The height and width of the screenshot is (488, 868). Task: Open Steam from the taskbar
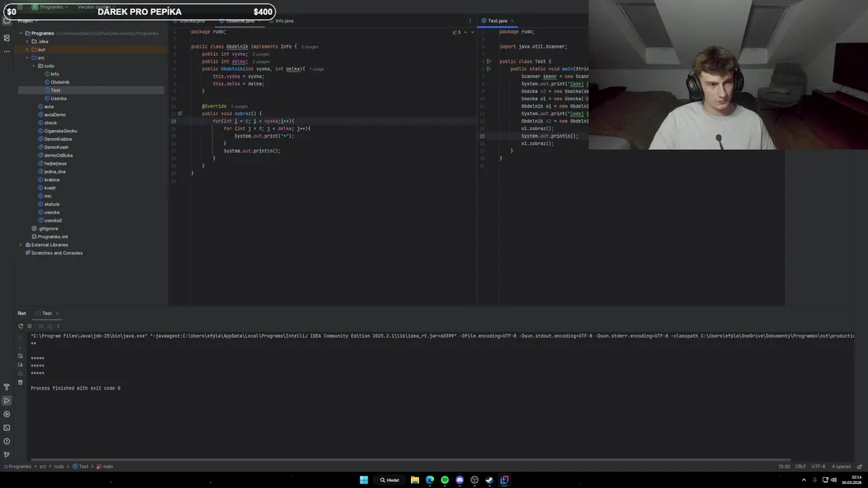tap(489, 480)
